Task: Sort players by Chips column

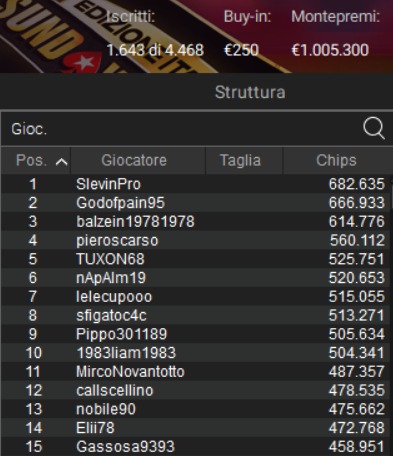Action: click(x=338, y=160)
